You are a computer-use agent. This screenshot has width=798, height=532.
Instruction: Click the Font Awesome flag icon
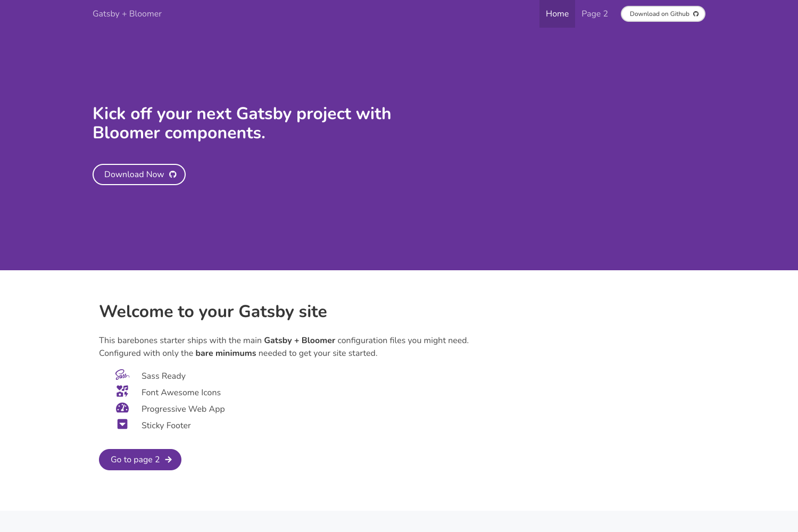pyautogui.click(x=122, y=392)
